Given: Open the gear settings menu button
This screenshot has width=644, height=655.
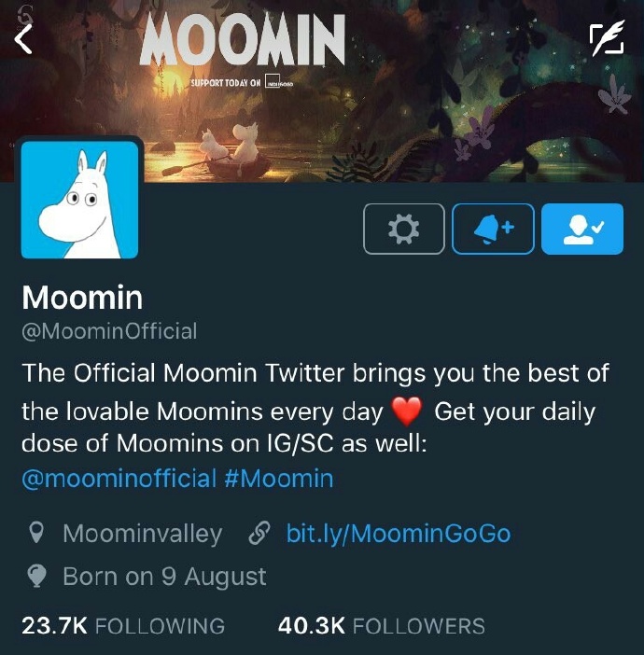Looking at the screenshot, I should [404, 229].
